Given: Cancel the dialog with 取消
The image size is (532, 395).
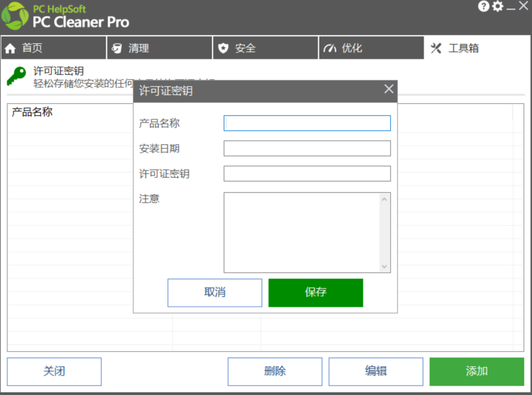Looking at the screenshot, I should 215,293.
